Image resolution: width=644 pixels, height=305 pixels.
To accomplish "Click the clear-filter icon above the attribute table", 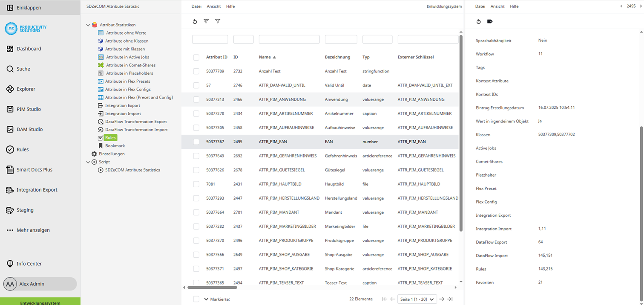I will tap(206, 21).
